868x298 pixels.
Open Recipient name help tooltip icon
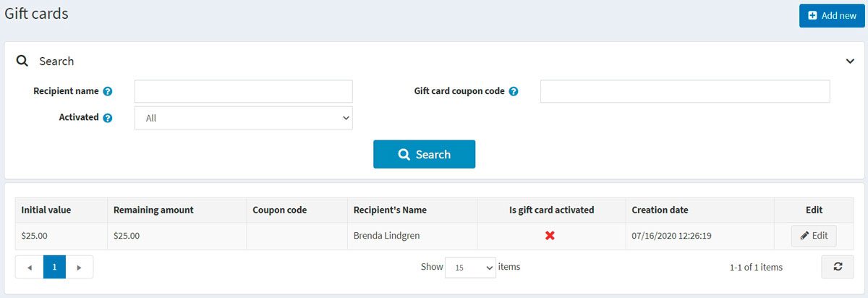108,92
